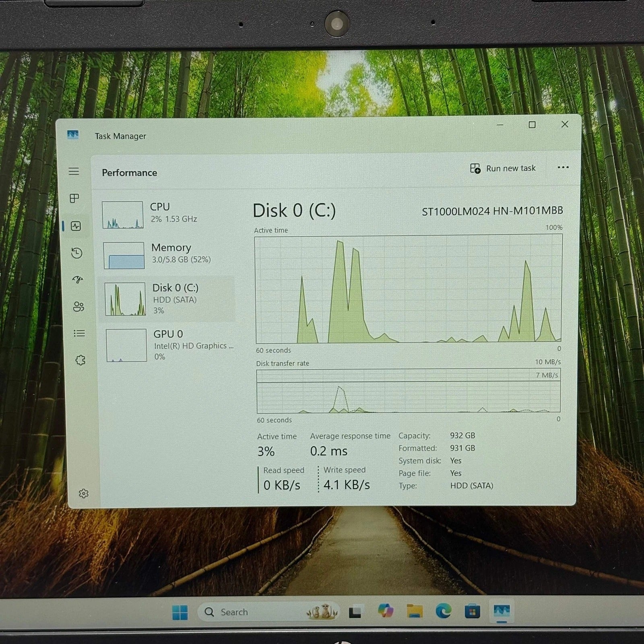Open the Users page icon
Image resolution: width=644 pixels, height=644 pixels.
coord(78,307)
